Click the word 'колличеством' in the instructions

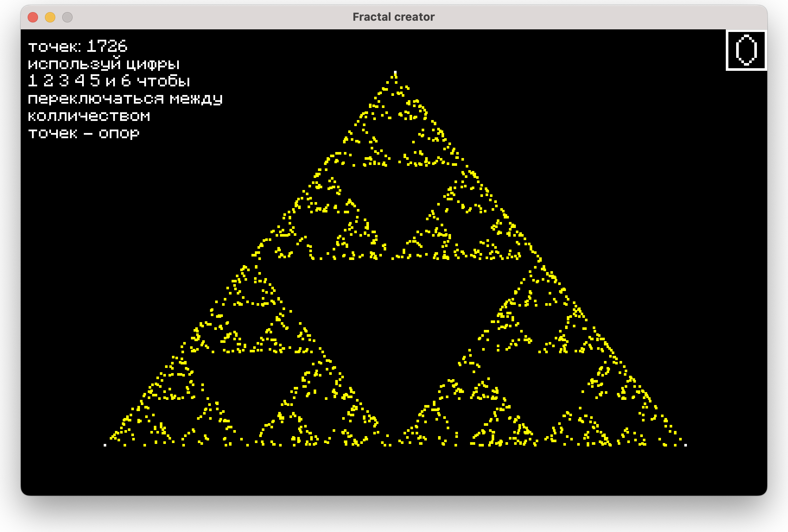(x=89, y=116)
